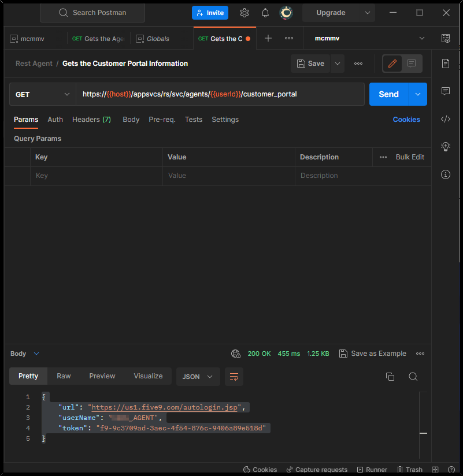
Task: Search within the response body
Action: [413, 377]
